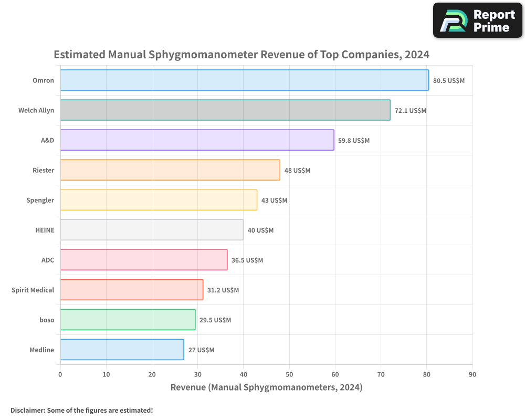This screenshot has height=420, width=525.
Task: Click the Spirit Medical bar
Action: tap(132, 290)
